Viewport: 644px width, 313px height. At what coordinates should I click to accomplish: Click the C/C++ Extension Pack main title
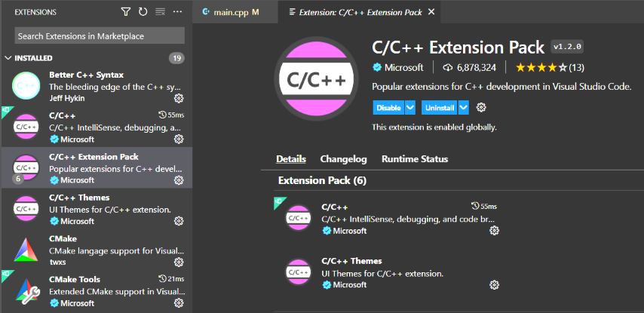point(458,48)
